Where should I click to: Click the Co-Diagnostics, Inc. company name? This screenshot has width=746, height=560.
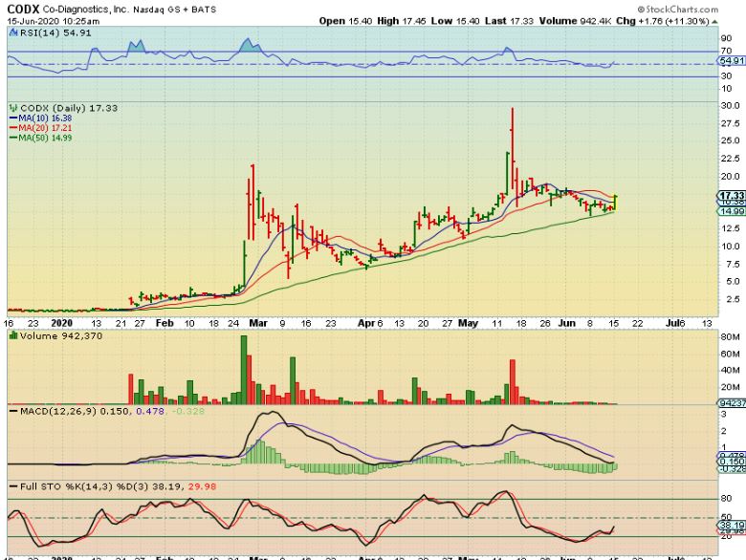85,10
